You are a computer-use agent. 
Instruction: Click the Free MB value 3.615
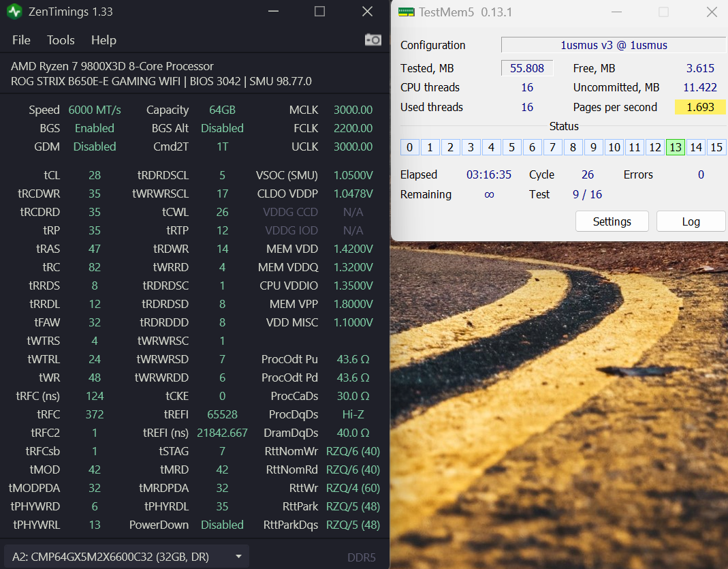click(x=700, y=68)
